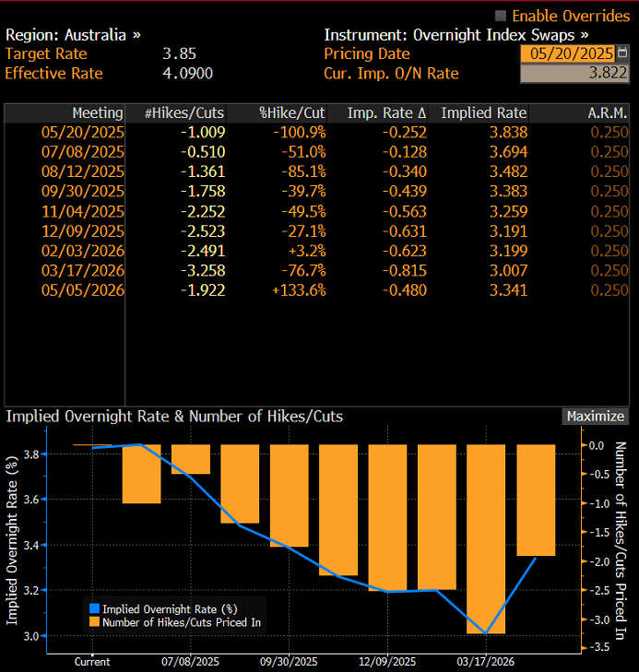
Task: Maximize the implied rate chart
Action: pyautogui.click(x=595, y=417)
